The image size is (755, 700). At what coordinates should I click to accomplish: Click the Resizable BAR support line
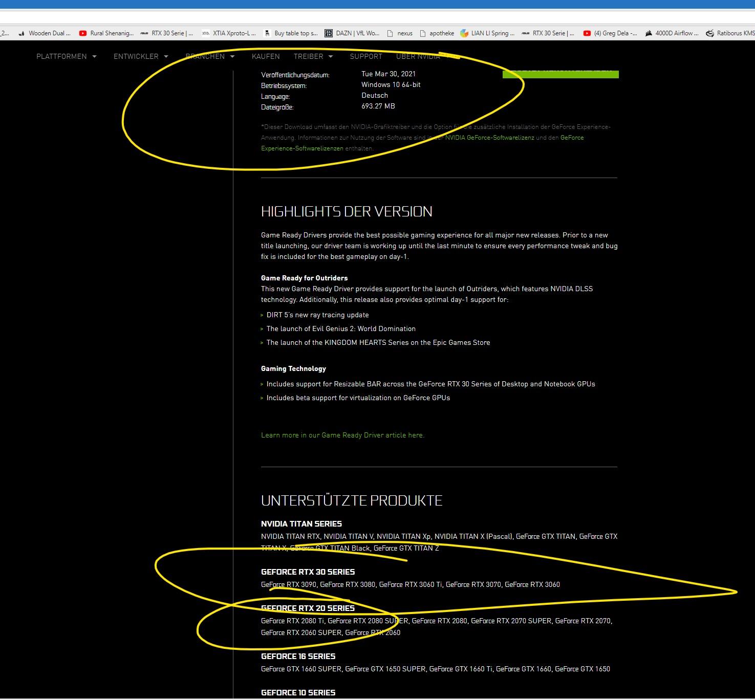pyautogui.click(x=430, y=384)
